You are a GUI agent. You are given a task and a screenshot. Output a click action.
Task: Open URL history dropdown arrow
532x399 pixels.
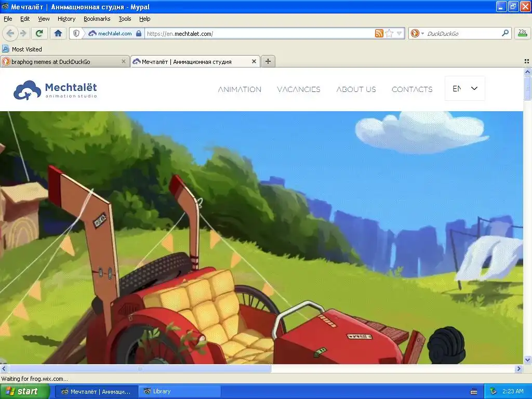tap(400, 33)
